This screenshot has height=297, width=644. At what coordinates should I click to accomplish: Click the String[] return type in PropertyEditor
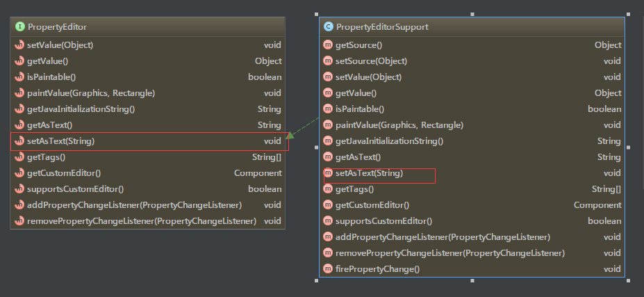coord(267,157)
